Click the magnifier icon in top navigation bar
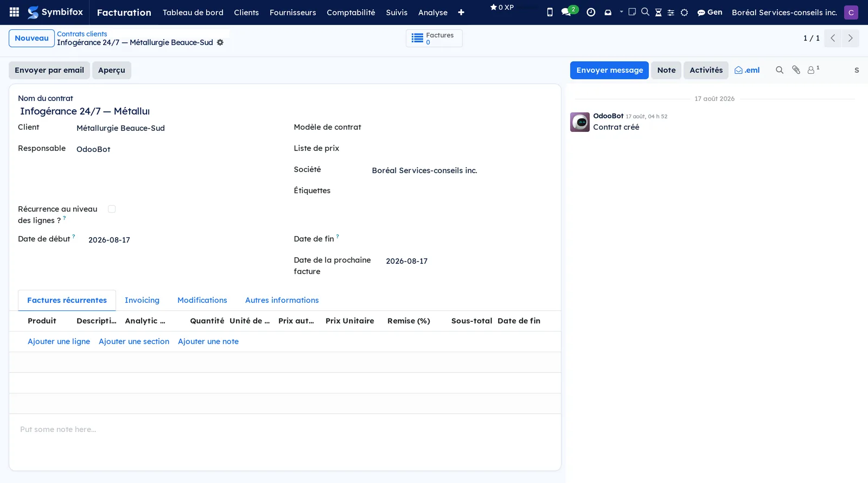 coord(645,11)
